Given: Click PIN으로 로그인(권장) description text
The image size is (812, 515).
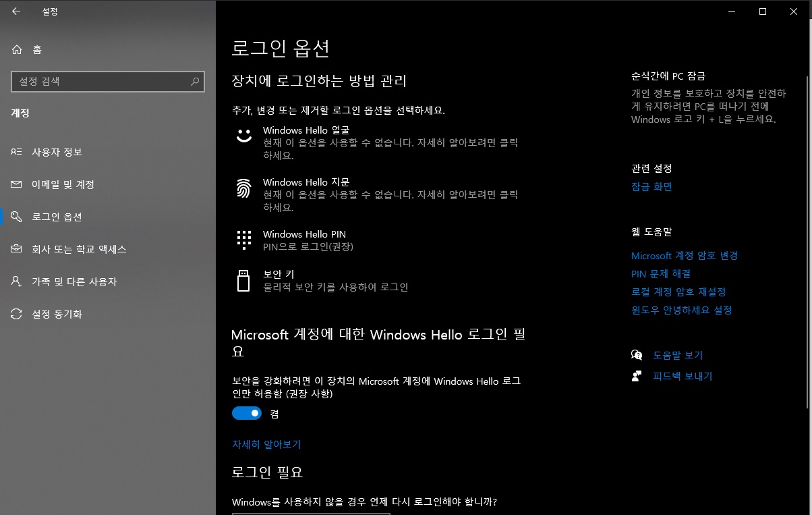Looking at the screenshot, I should 308,247.
